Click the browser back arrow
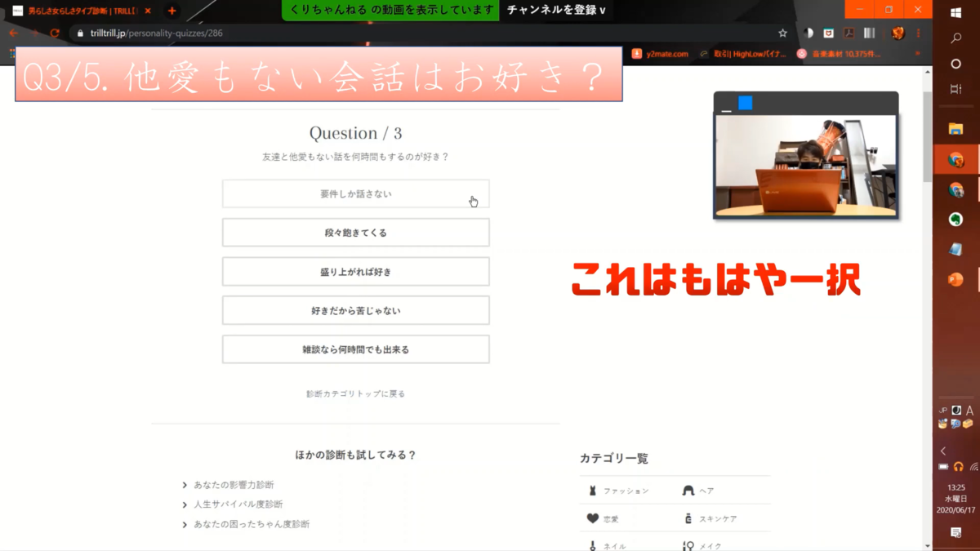The height and width of the screenshot is (551, 980). click(13, 33)
